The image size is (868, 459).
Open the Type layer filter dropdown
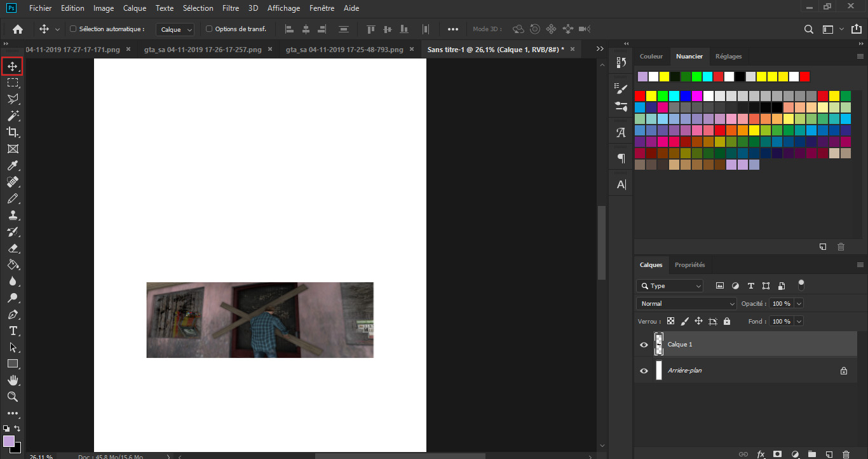tap(670, 286)
